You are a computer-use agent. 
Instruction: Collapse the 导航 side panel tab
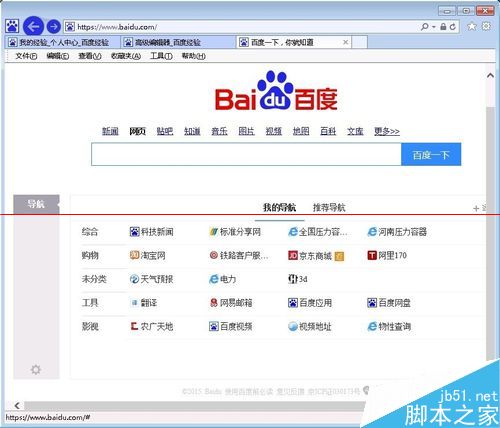(36, 204)
